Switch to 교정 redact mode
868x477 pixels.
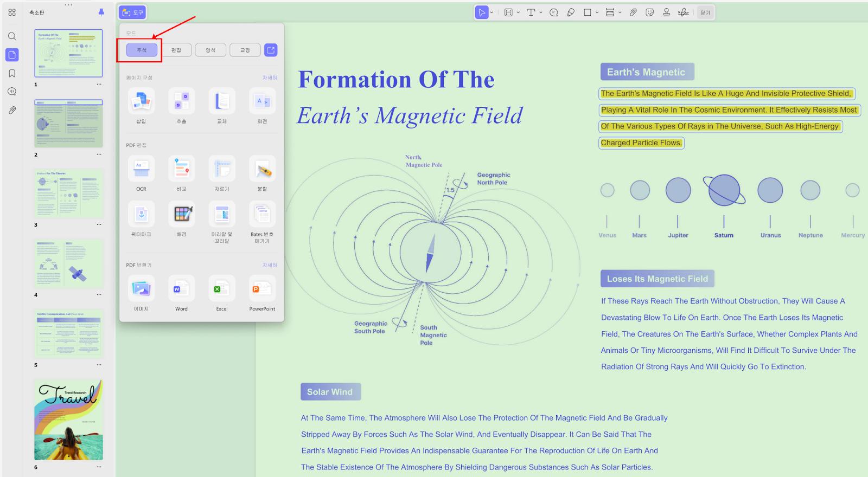(245, 50)
